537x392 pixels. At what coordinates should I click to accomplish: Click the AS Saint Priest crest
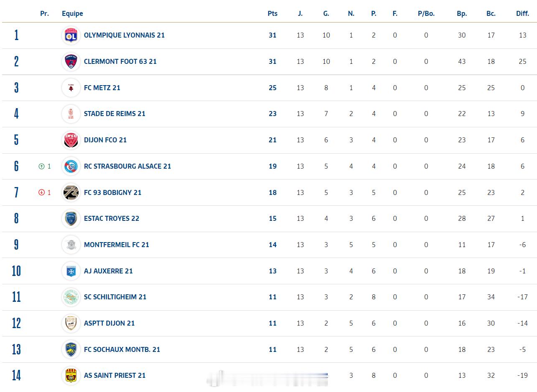coord(71,376)
